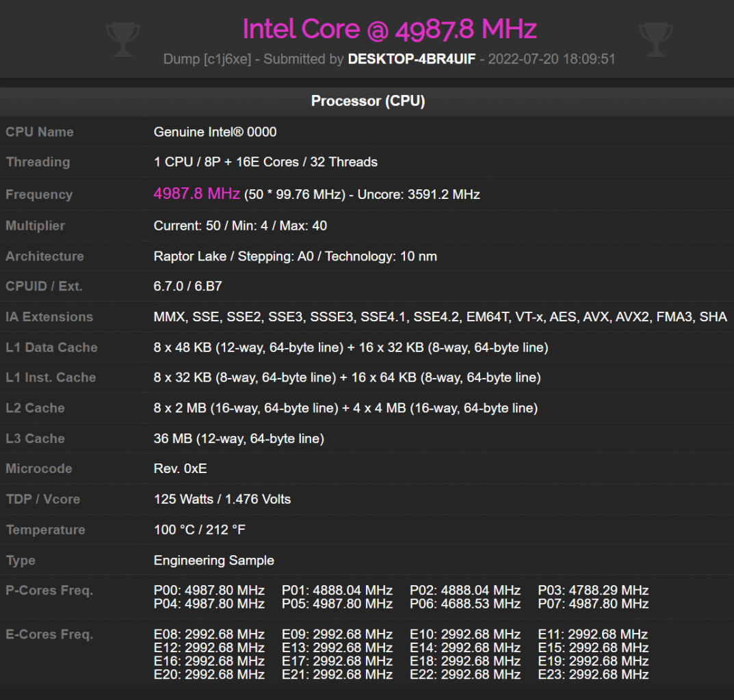Click the pink 4987.8 MHz frequency value

coord(196,194)
